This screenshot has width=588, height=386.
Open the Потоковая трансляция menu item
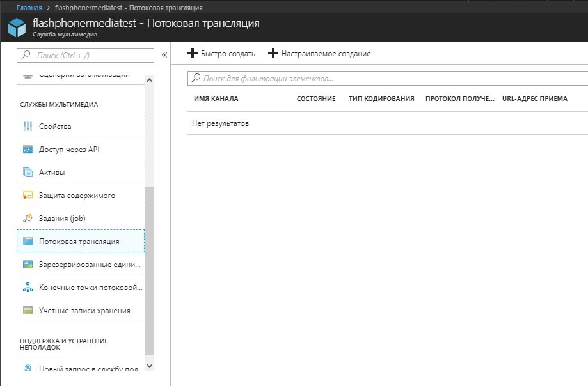pos(79,242)
